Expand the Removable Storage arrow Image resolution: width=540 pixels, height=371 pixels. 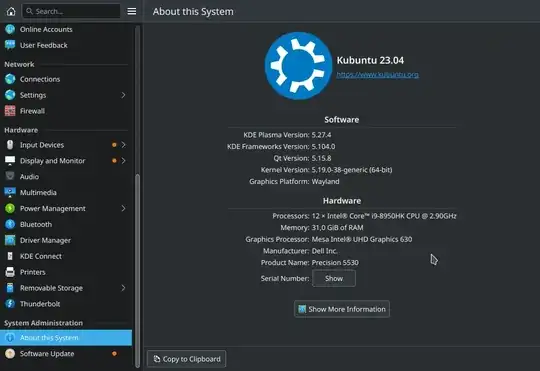coord(123,288)
